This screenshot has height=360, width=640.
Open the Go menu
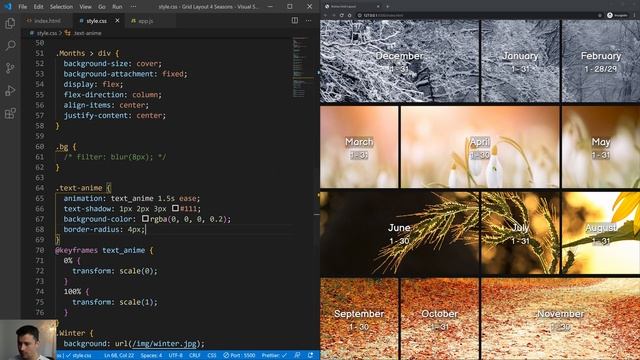[x=102, y=7]
